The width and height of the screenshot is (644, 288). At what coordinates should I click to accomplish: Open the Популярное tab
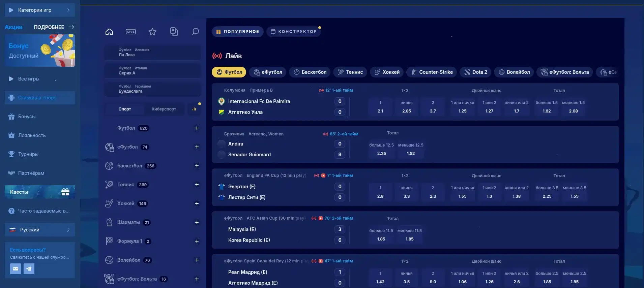238,32
